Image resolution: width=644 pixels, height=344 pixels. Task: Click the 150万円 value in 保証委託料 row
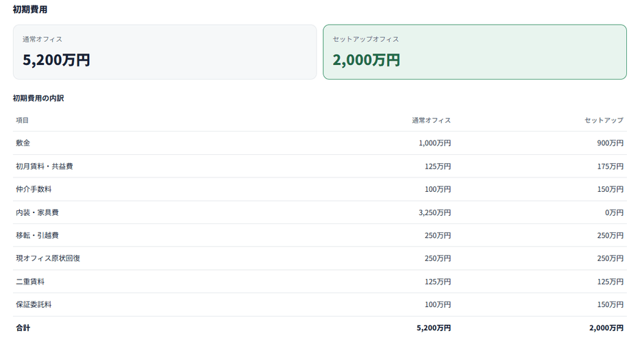click(610, 304)
